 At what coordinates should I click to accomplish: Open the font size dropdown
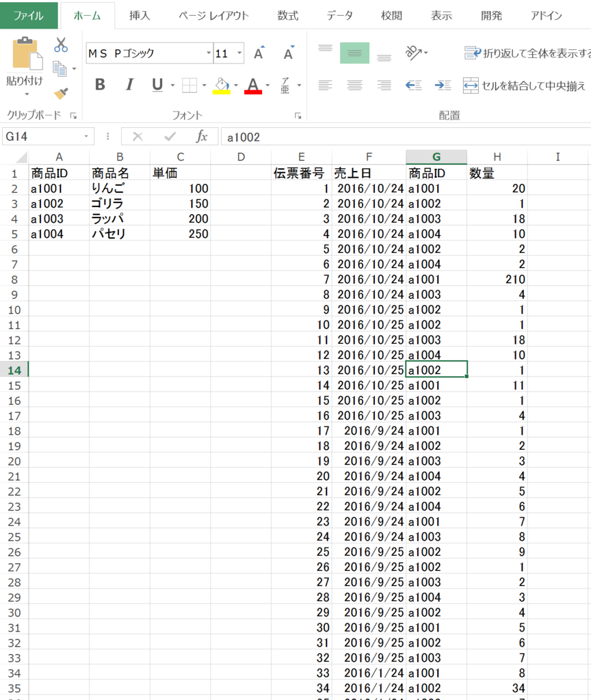239,53
